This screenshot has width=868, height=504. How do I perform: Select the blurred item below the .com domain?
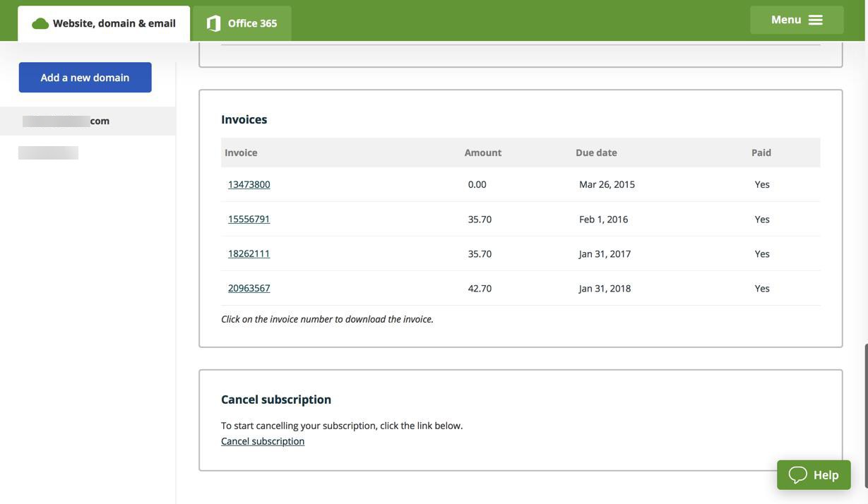click(x=48, y=152)
